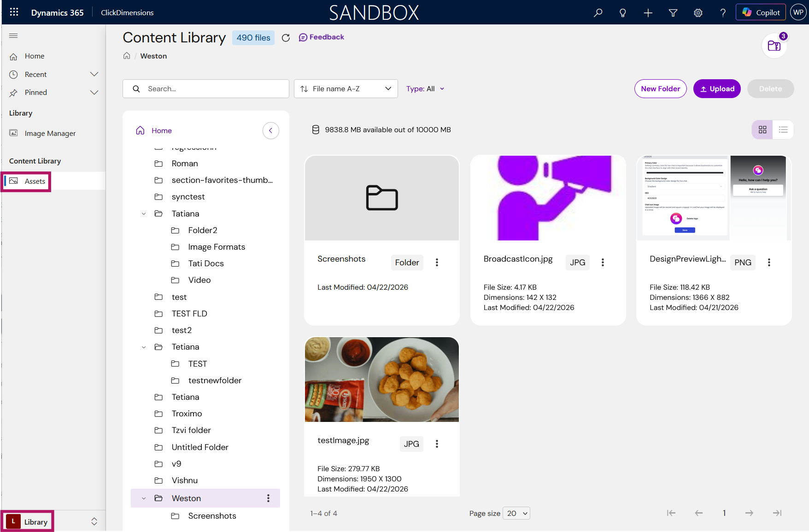Open the lightbulb assistant icon
The width and height of the screenshot is (809, 532).
point(623,12)
